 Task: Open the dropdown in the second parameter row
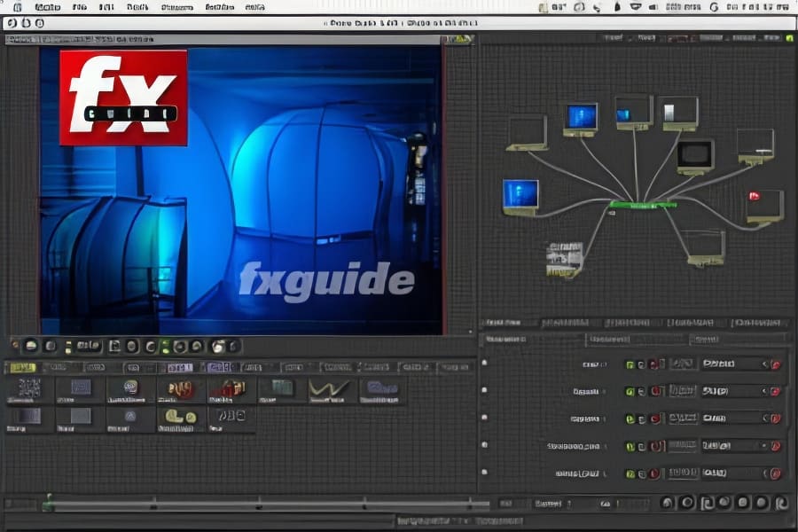[x=735, y=392]
